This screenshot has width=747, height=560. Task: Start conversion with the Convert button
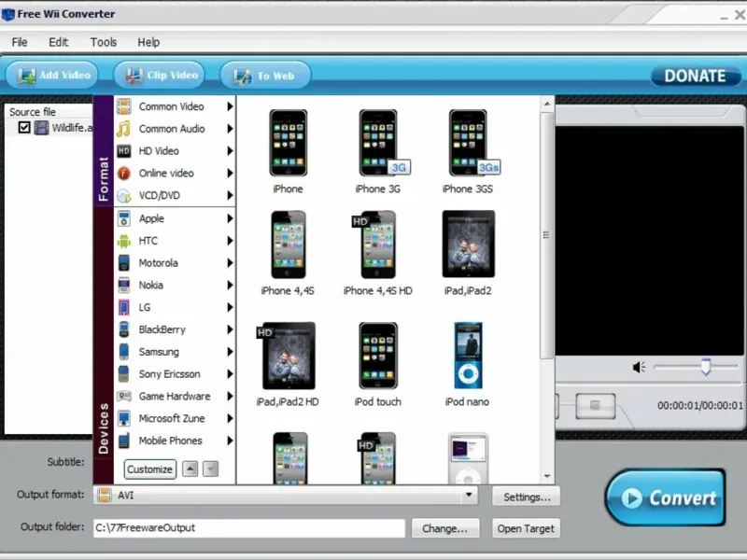pyautogui.click(x=666, y=497)
